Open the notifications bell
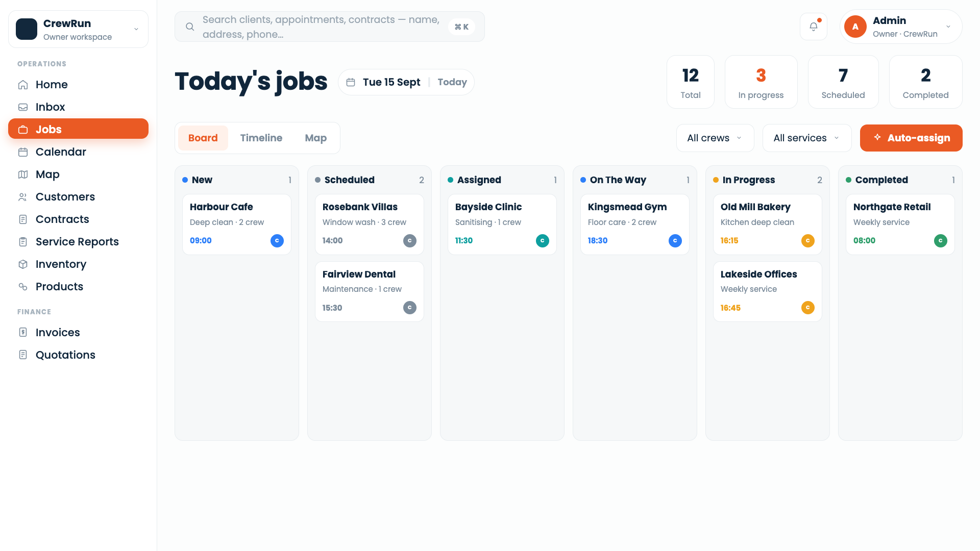Viewport: 980px width, 551px height. pos(814,27)
